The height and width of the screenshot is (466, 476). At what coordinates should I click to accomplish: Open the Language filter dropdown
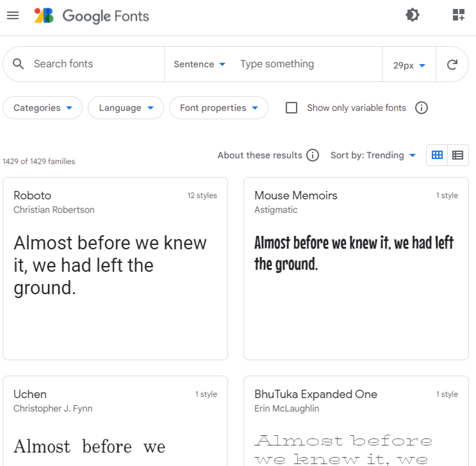126,108
